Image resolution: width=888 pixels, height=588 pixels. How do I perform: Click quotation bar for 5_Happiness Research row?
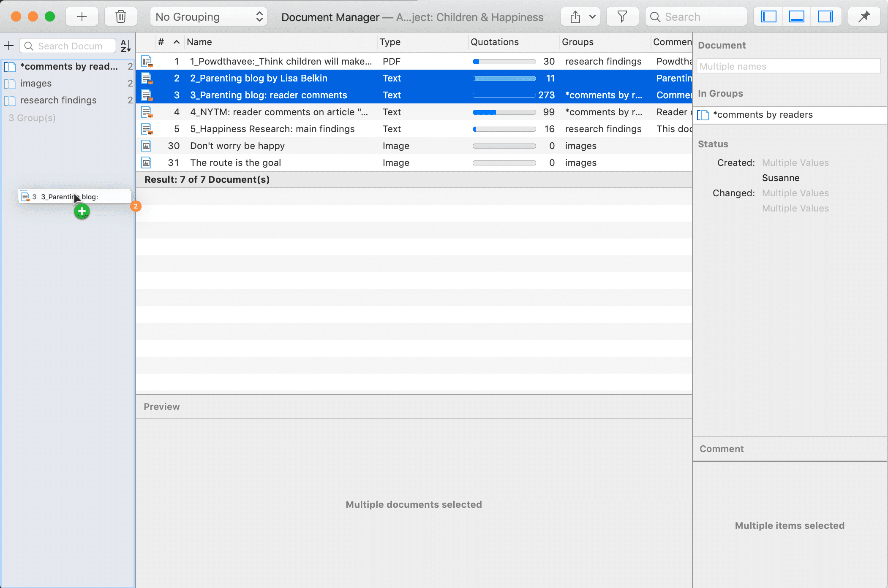click(504, 129)
